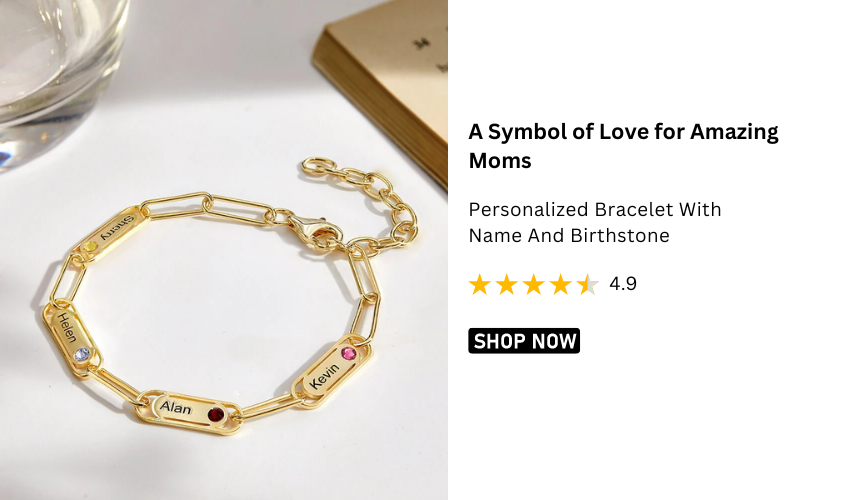This screenshot has height=500, width=850.
Task: Click the Personalized Bracelet product description
Action: [595, 222]
